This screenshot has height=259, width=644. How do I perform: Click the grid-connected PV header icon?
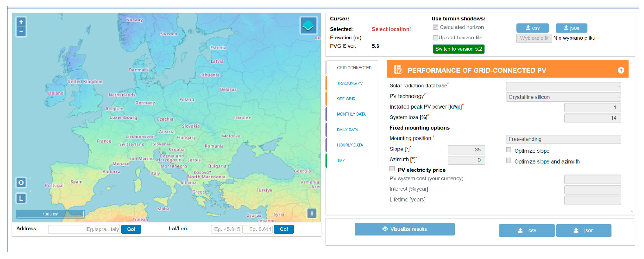pyautogui.click(x=398, y=70)
